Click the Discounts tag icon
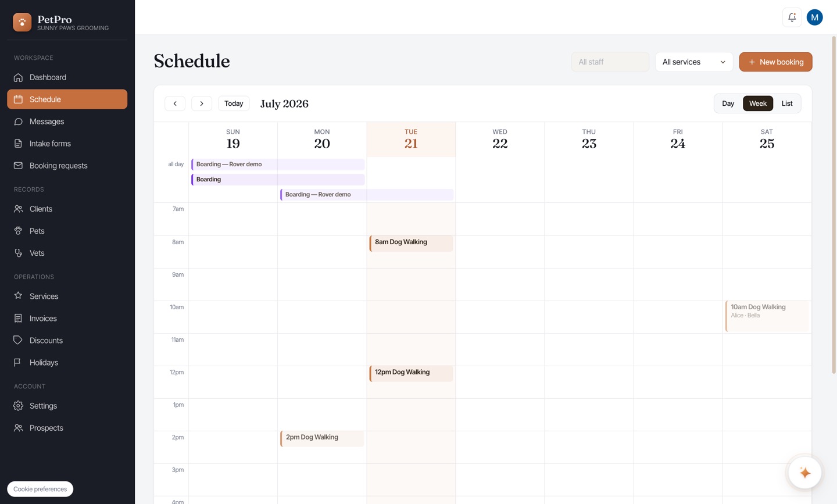The width and height of the screenshot is (837, 504). [x=18, y=340]
